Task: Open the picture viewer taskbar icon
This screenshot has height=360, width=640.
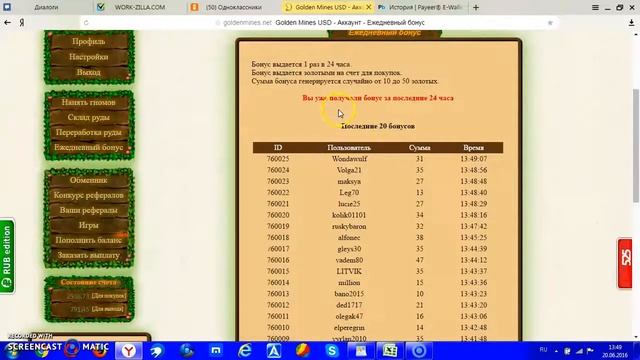Action: click(x=361, y=351)
